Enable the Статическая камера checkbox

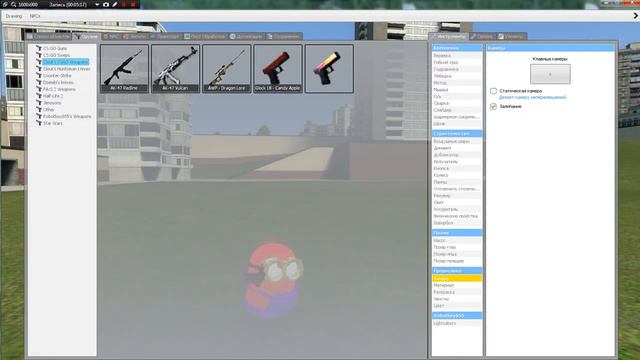pyautogui.click(x=493, y=91)
